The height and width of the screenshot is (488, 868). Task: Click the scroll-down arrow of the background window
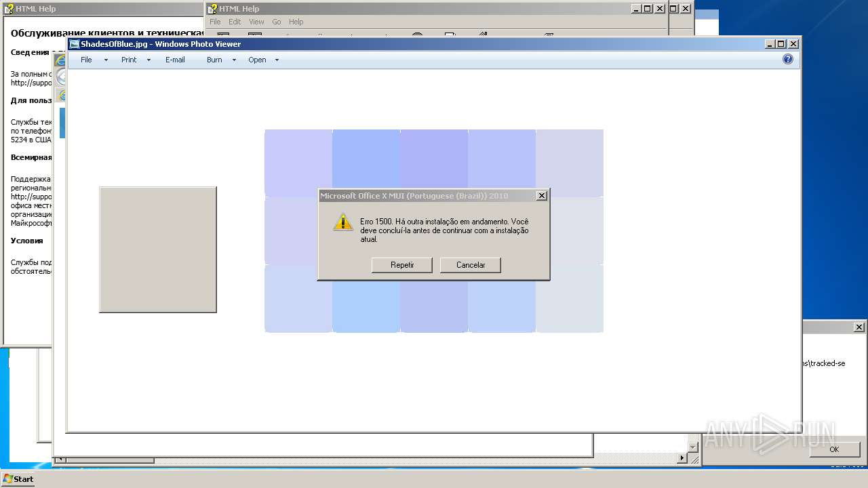pyautogui.click(x=692, y=447)
